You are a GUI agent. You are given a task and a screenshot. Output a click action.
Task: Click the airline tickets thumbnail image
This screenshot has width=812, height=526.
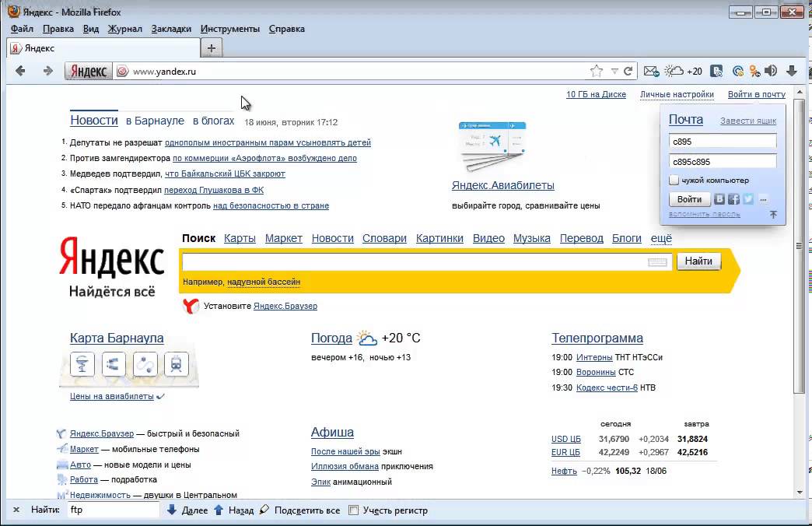tap(492, 146)
